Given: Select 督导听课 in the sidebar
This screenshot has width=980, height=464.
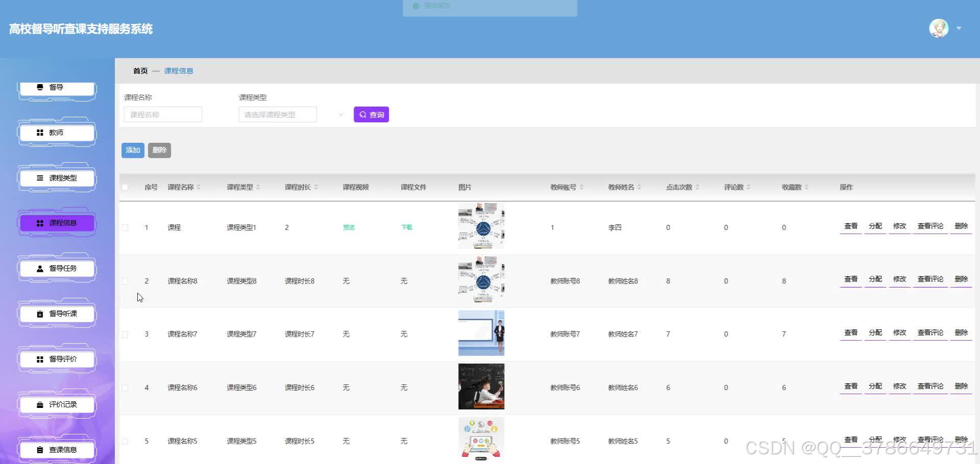Looking at the screenshot, I should point(56,313).
